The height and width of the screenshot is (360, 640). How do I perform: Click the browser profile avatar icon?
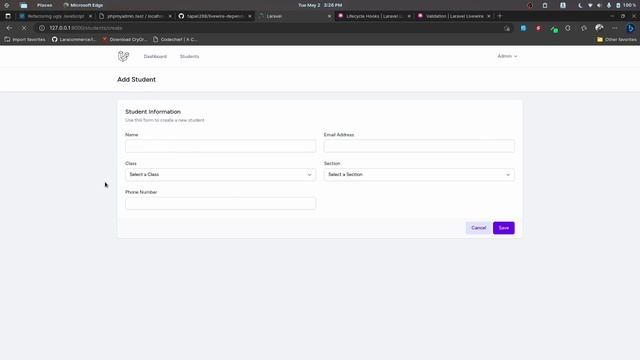pyautogui.click(x=599, y=28)
